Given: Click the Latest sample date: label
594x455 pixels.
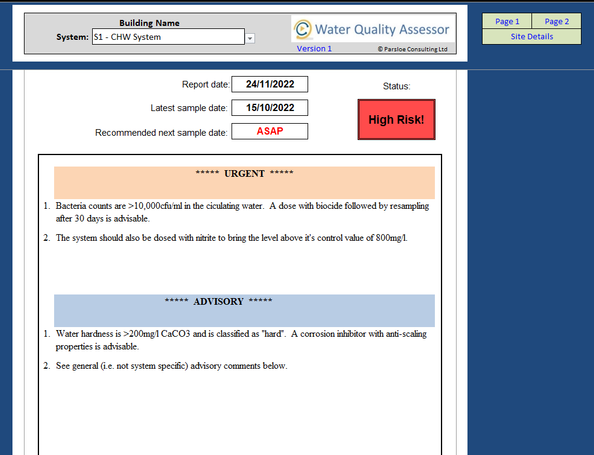Looking at the screenshot, I should point(189,108).
